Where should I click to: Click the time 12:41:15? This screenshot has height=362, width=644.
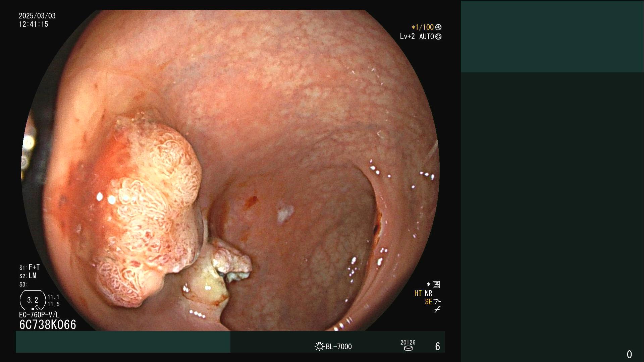(34, 24)
